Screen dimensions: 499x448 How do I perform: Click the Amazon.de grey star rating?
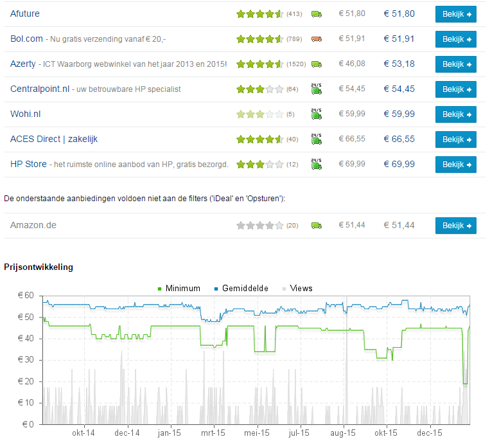(259, 226)
